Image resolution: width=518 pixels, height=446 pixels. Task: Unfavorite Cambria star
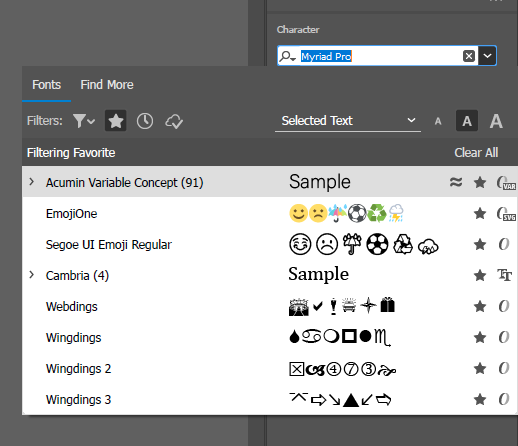tap(480, 275)
